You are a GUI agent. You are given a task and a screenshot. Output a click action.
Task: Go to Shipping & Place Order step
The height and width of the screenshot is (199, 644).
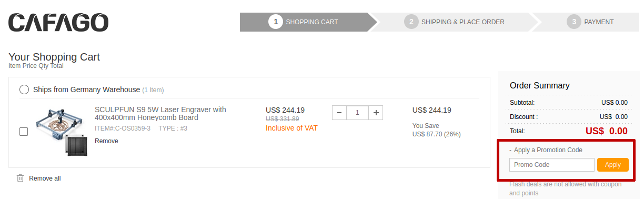(455, 22)
